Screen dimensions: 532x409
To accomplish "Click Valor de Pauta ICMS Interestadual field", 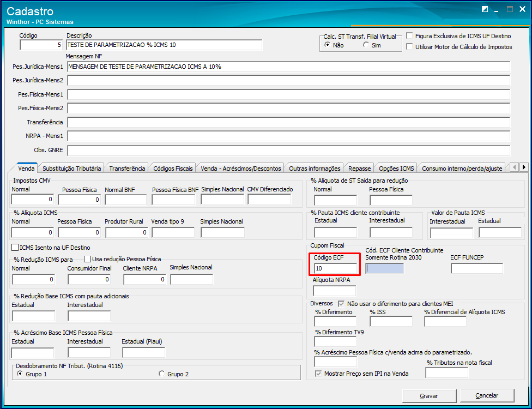I will click(x=451, y=233).
